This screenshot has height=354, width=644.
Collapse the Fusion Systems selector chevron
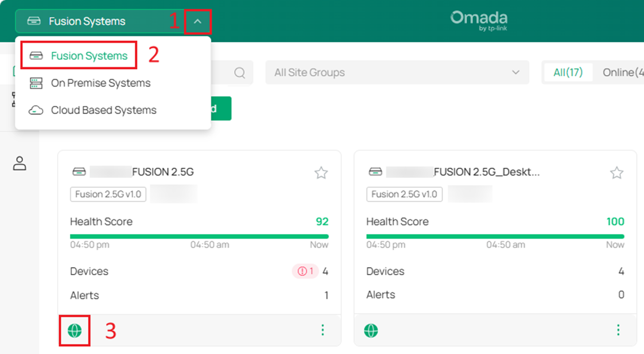[197, 21]
